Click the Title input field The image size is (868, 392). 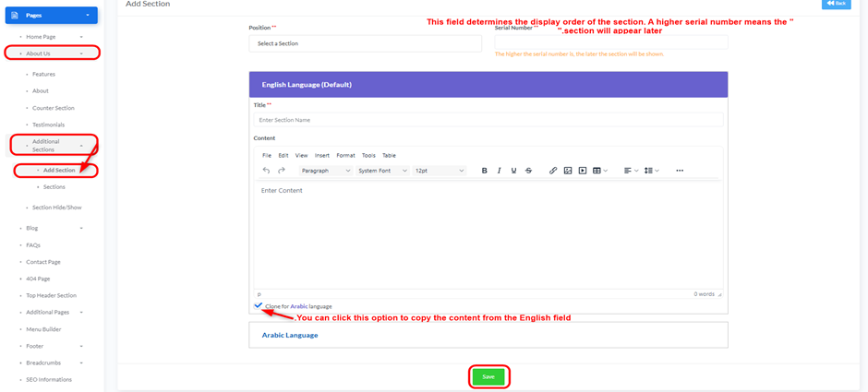488,120
